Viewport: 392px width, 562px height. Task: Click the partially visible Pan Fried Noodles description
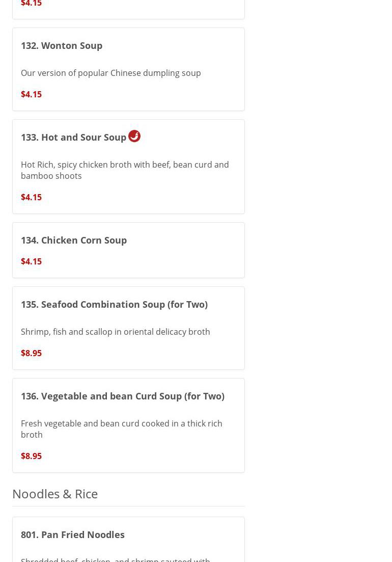click(116, 559)
